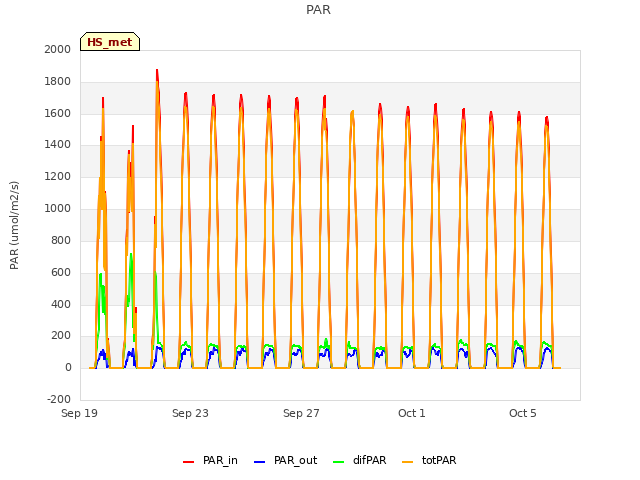Click the 800 y-axis tick label
Image resolution: width=640 pixels, height=480 pixels.
point(61,240)
